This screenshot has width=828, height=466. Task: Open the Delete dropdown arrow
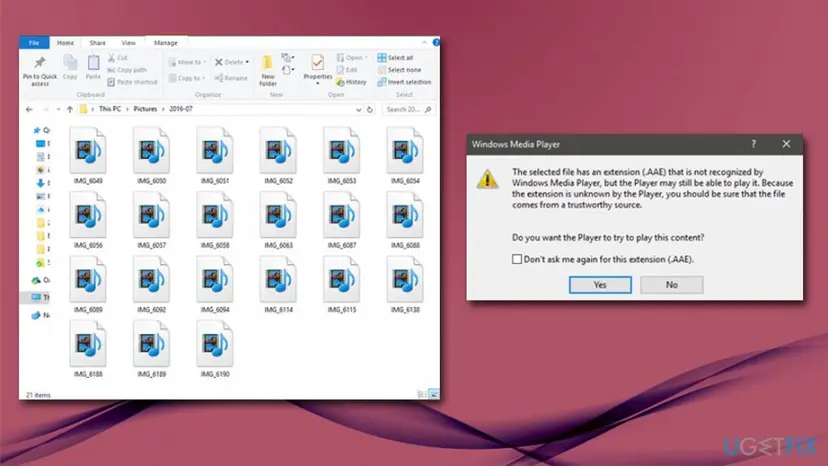click(247, 62)
